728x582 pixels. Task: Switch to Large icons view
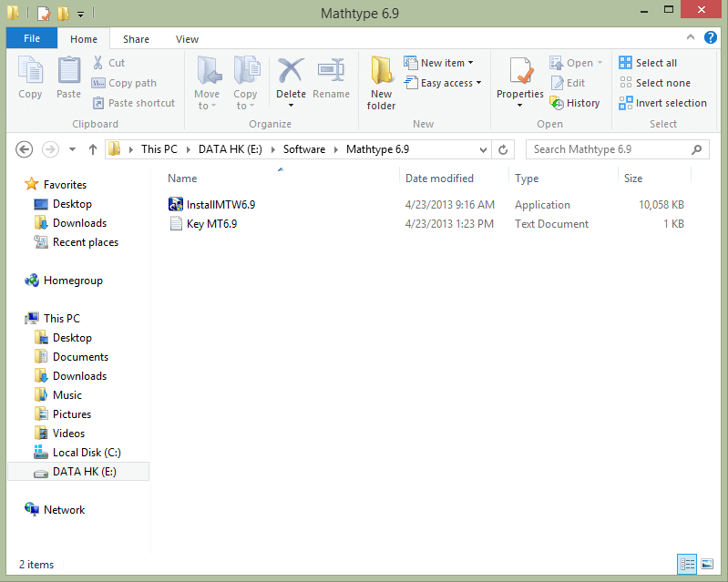click(x=707, y=564)
